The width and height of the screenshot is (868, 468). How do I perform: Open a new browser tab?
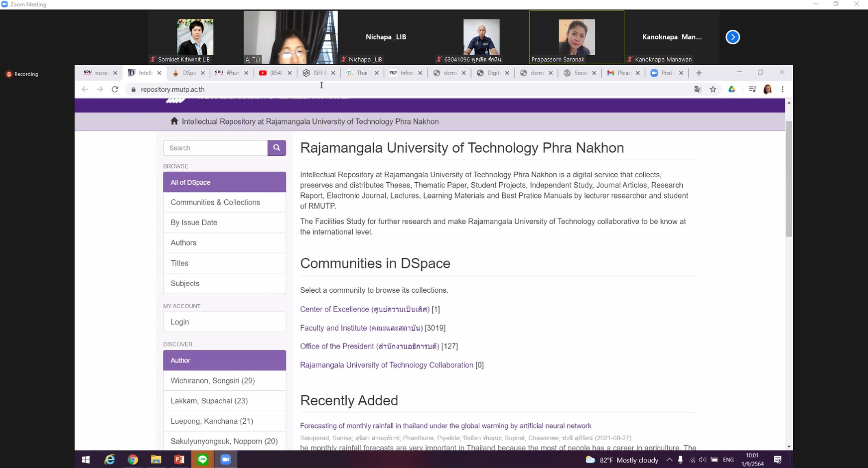pos(699,73)
